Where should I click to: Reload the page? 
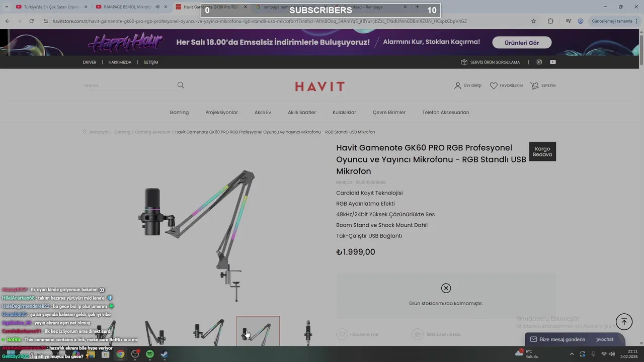[31, 21]
